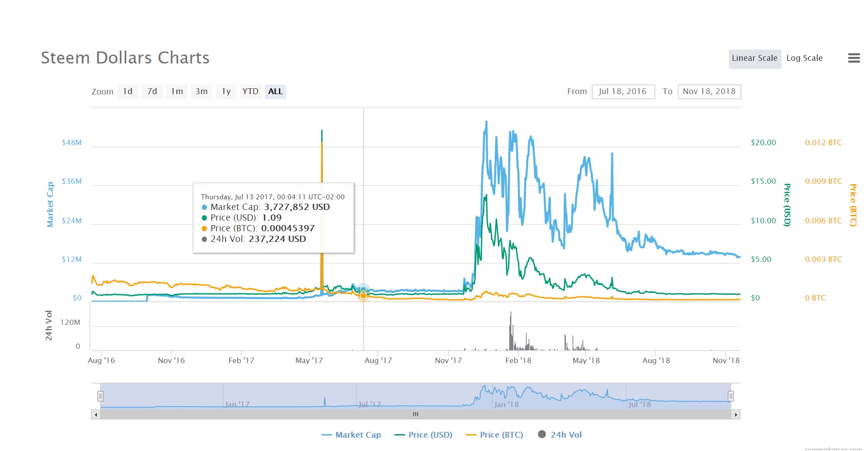This screenshot has width=868, height=451.
Task: Select the YTD zoom range
Action: pyautogui.click(x=250, y=91)
